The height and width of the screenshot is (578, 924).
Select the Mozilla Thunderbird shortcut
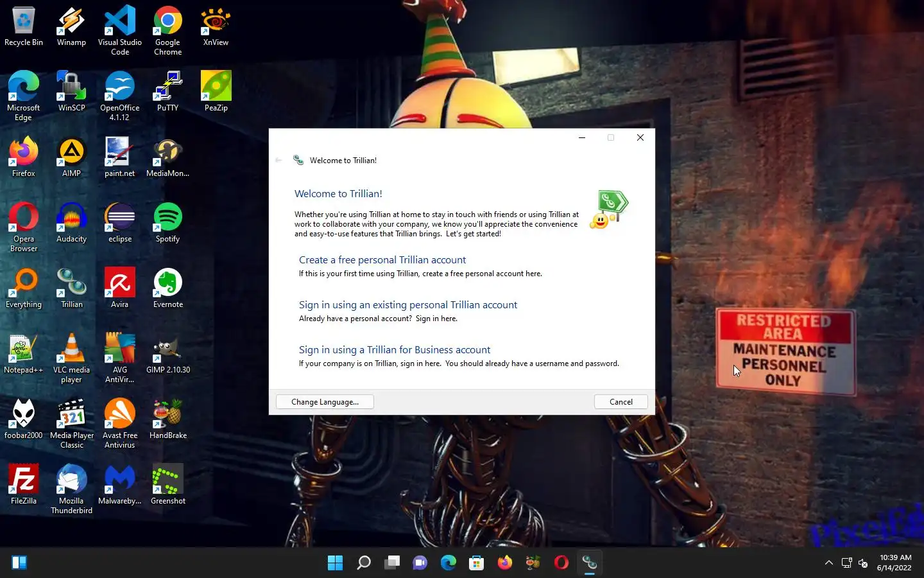pyautogui.click(x=71, y=489)
